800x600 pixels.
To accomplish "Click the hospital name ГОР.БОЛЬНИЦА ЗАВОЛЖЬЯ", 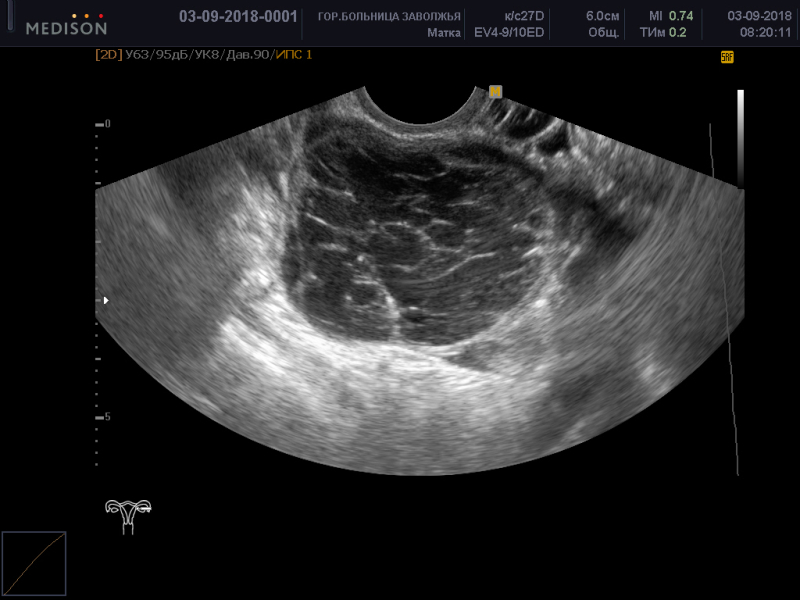I will [389, 17].
